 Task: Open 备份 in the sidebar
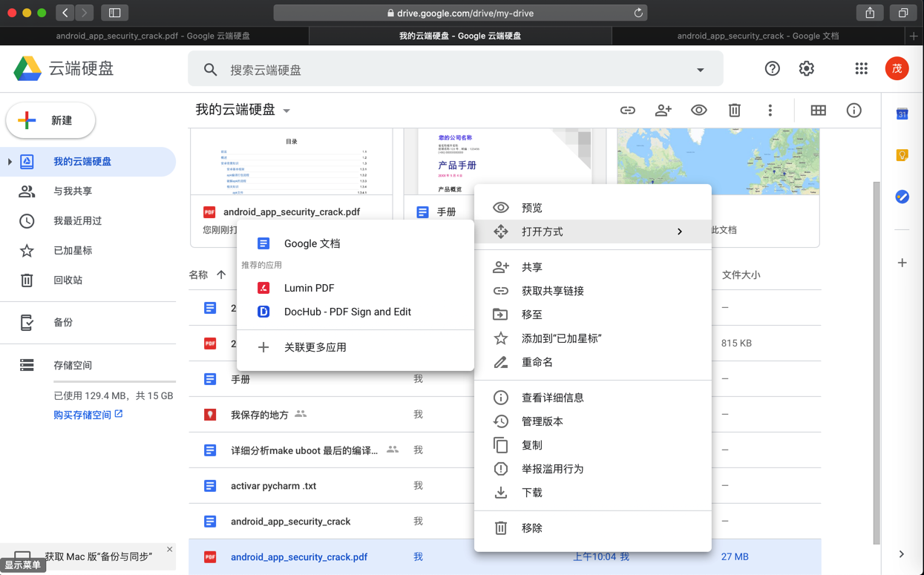pos(88,323)
